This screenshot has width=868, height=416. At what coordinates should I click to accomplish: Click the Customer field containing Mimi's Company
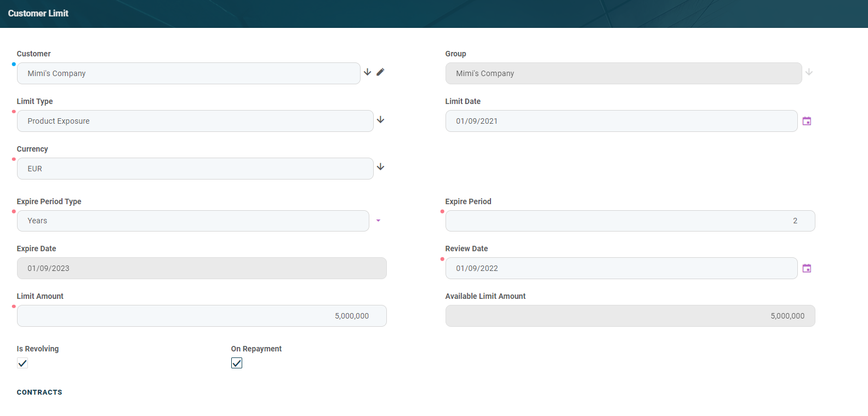tap(188, 73)
